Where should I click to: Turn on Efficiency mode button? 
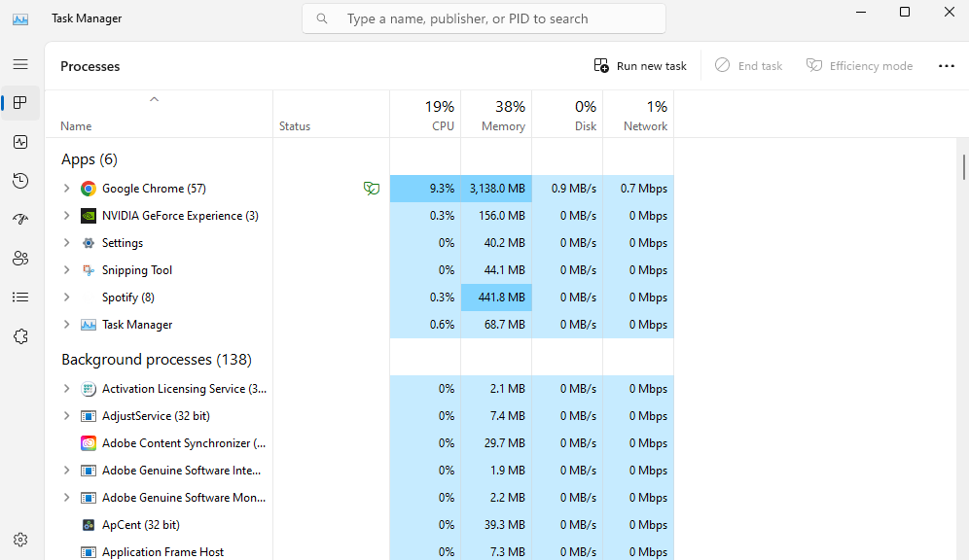[x=860, y=65]
